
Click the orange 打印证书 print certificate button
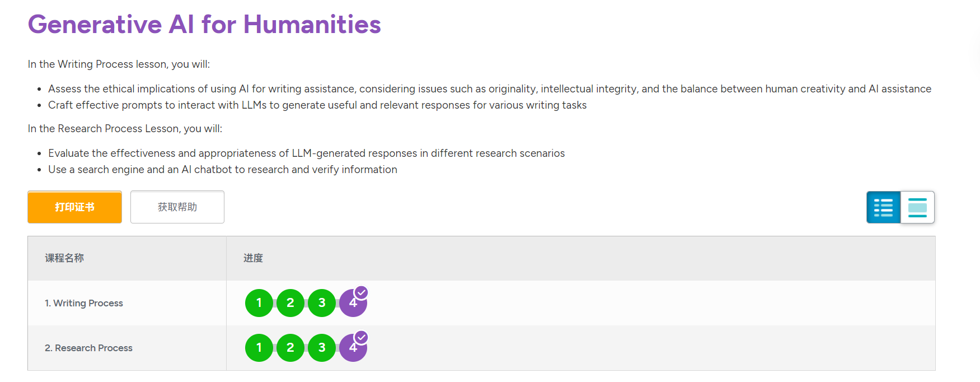click(x=74, y=207)
